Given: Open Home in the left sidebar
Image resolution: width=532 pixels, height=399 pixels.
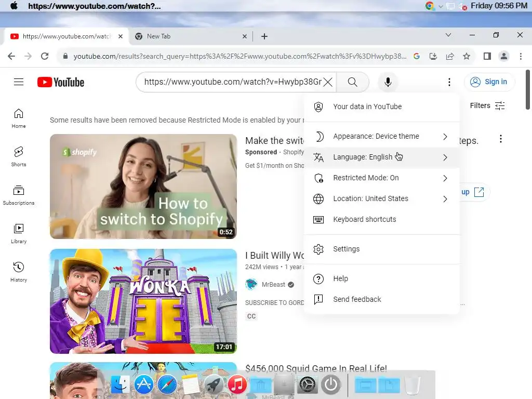Looking at the screenshot, I should (x=19, y=118).
